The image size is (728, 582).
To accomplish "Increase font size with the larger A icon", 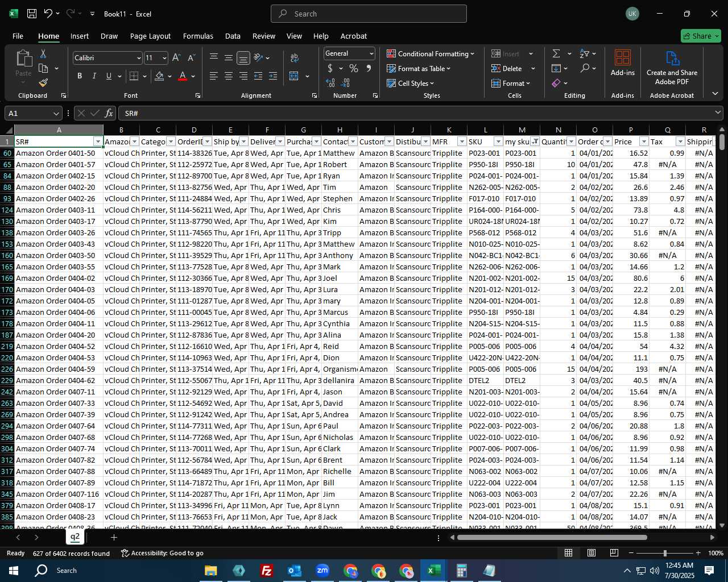I will 176,58.
